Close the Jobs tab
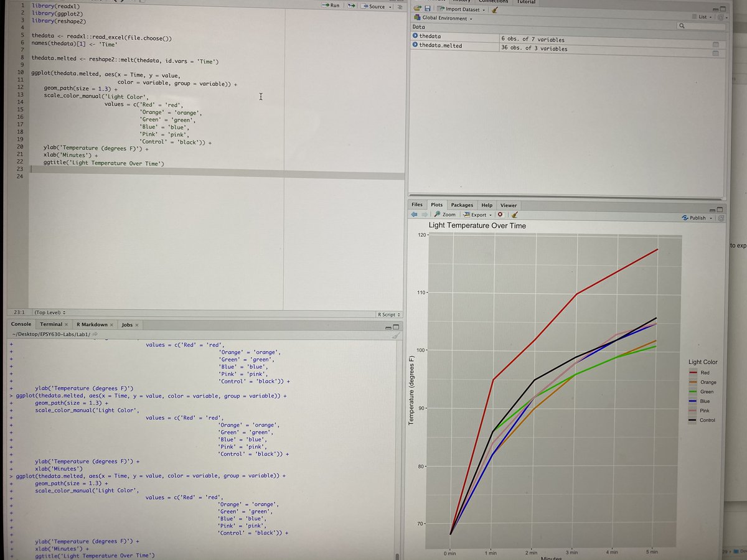This screenshot has height=560, width=747. (136, 325)
